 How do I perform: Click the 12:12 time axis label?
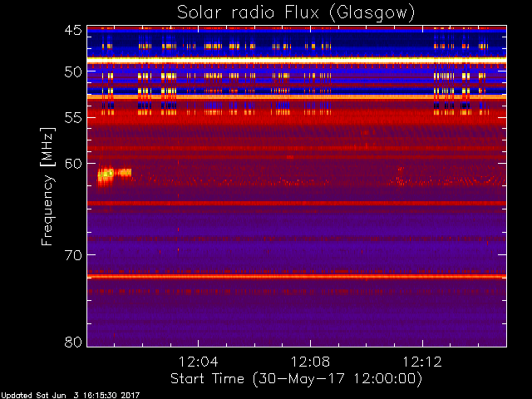[422, 362]
